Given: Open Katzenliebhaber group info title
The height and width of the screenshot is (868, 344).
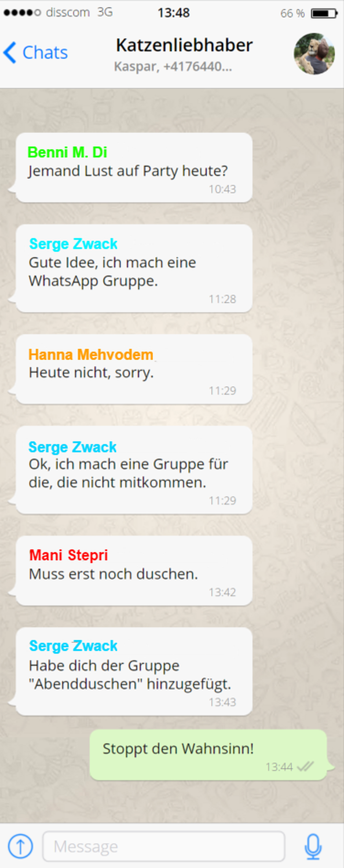Looking at the screenshot, I should (184, 45).
